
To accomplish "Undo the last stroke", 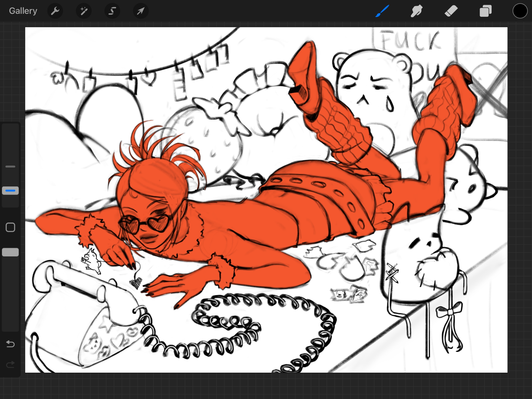I will pyautogui.click(x=10, y=344).
